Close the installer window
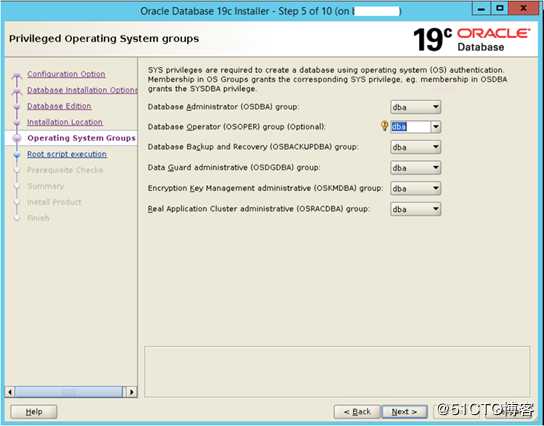 [524, 9]
